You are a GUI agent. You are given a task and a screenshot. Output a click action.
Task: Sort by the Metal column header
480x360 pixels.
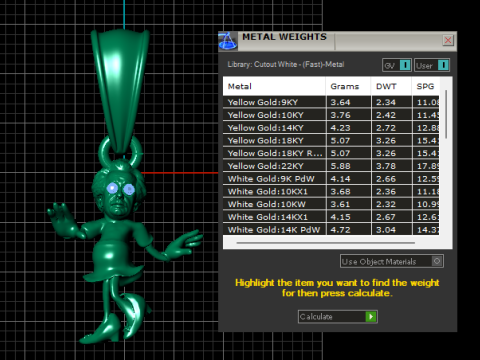pos(274,86)
